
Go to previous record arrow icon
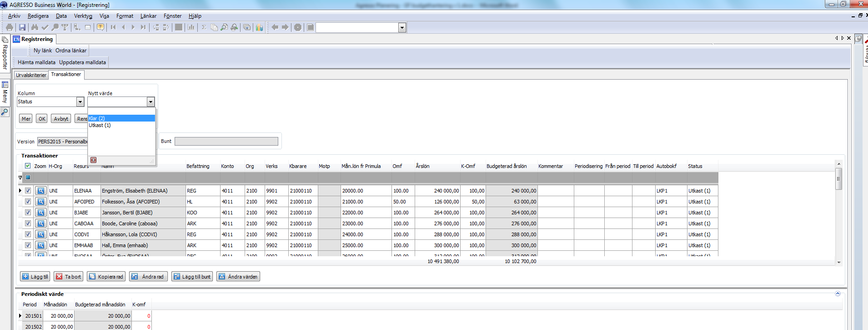[123, 27]
